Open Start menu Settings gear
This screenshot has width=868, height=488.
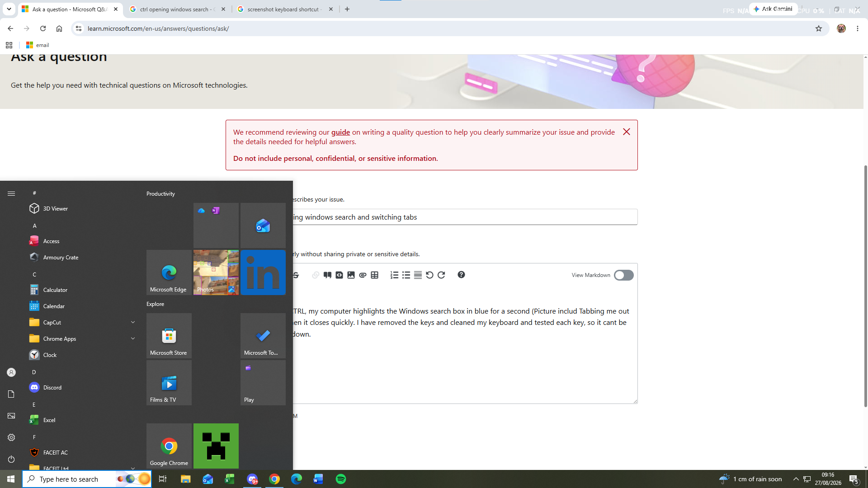pyautogui.click(x=11, y=437)
